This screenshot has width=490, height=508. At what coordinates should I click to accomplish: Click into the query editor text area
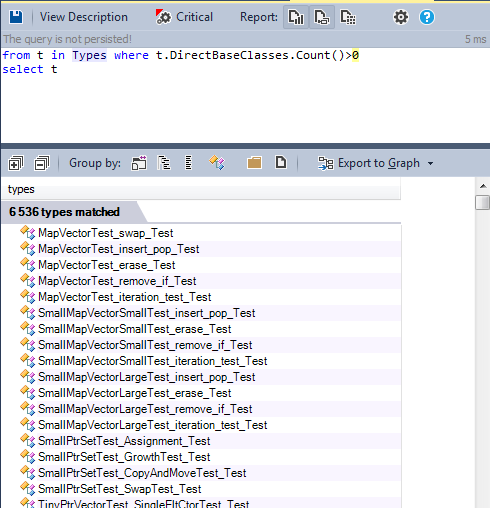click(x=245, y=96)
